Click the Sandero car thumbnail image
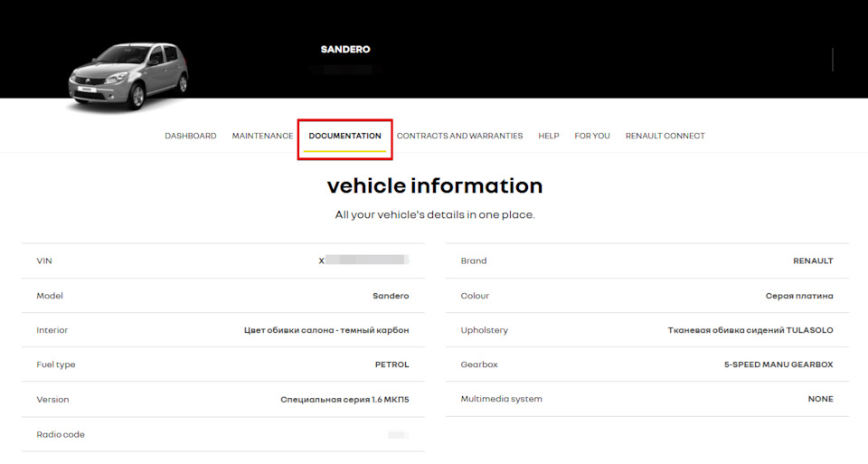The width and height of the screenshot is (868, 464). [x=128, y=76]
